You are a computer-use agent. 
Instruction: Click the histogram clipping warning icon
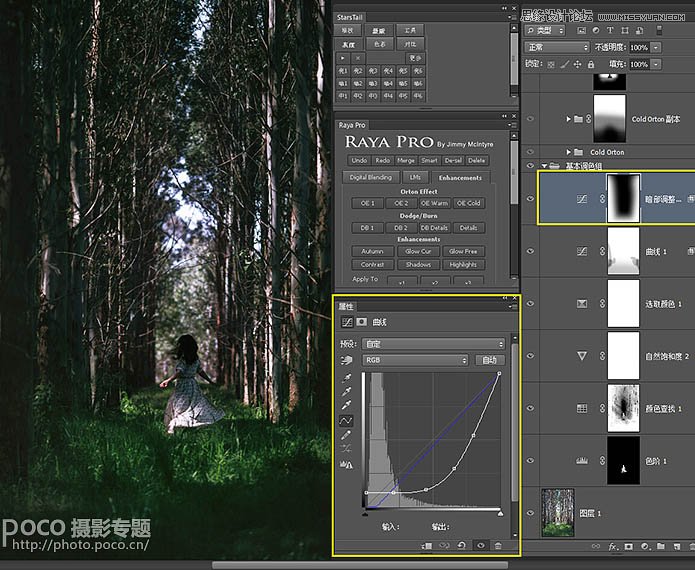point(346,465)
